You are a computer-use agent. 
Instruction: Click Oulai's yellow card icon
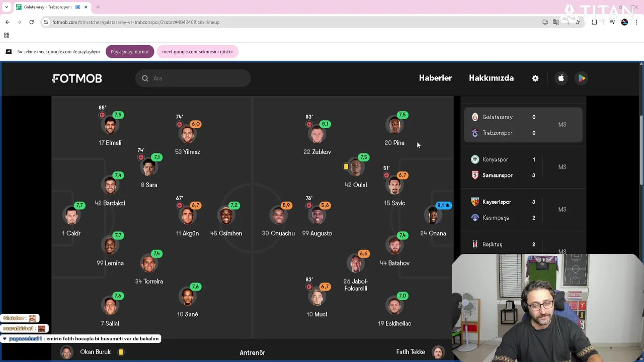346,166
